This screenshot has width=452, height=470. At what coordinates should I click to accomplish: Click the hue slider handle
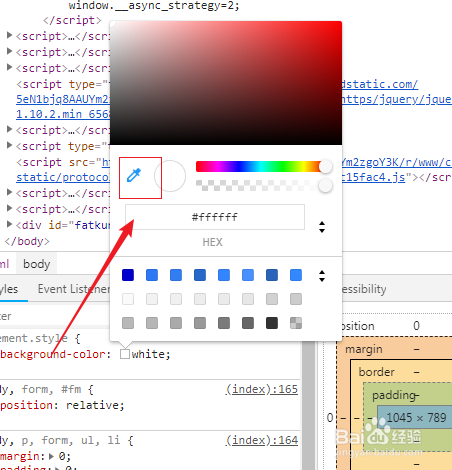325,166
